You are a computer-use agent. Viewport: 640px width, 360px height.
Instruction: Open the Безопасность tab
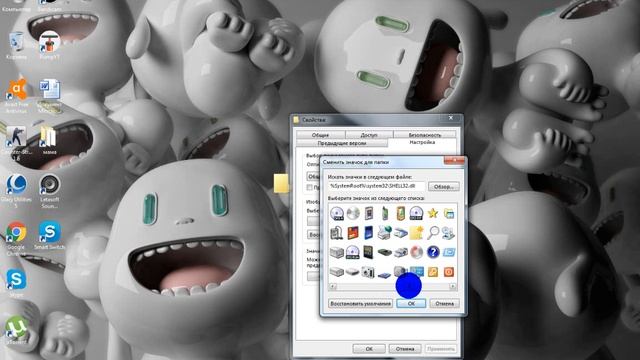(424, 135)
